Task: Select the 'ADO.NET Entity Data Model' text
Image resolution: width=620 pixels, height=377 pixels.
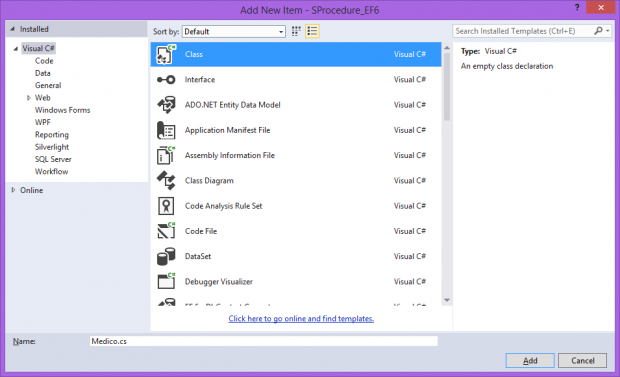Action: (x=232, y=105)
